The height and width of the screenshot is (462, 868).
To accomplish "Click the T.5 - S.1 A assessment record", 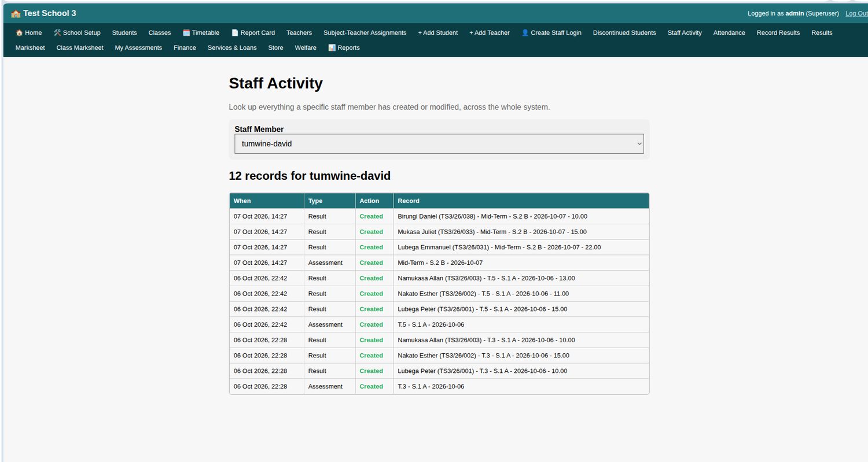I will coord(431,325).
